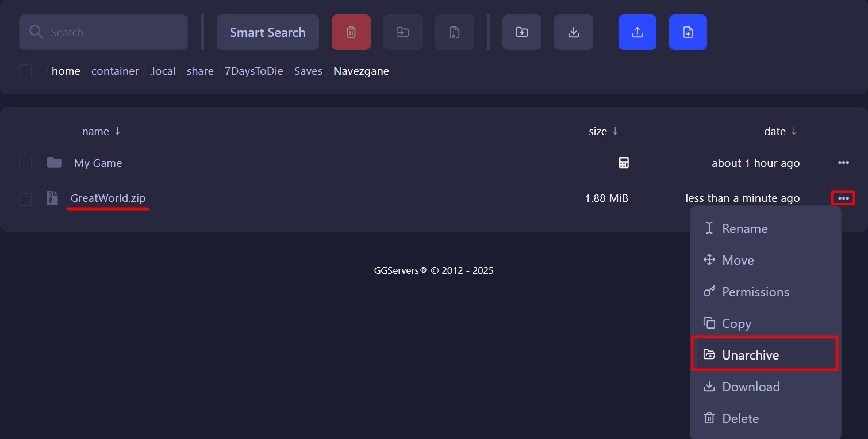Click the red trash delete button in toolbar
The width and height of the screenshot is (868, 439).
click(351, 32)
